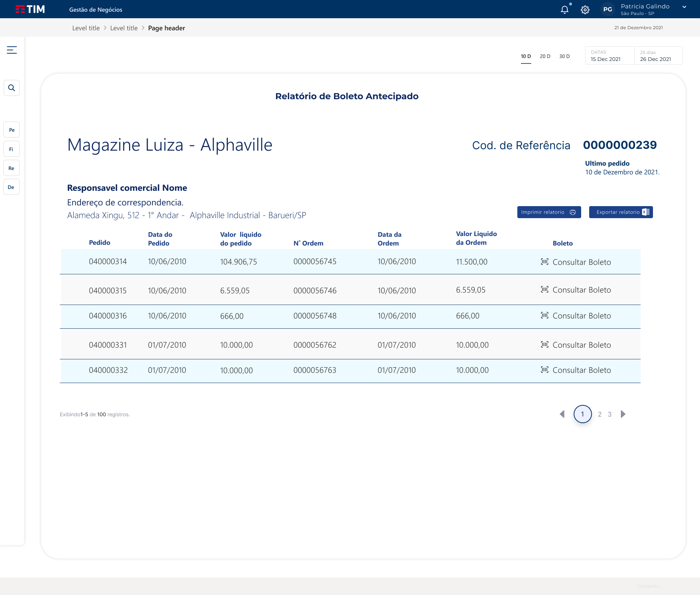This screenshot has width=700, height=595.
Task: Click Valor liquido do pedido header
Action: pos(241,239)
